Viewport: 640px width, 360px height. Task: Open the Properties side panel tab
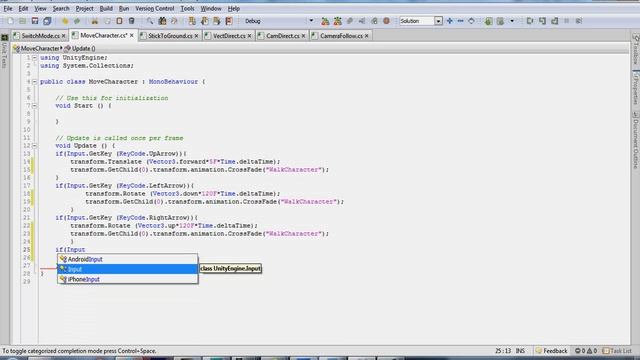pyautogui.click(x=636, y=89)
